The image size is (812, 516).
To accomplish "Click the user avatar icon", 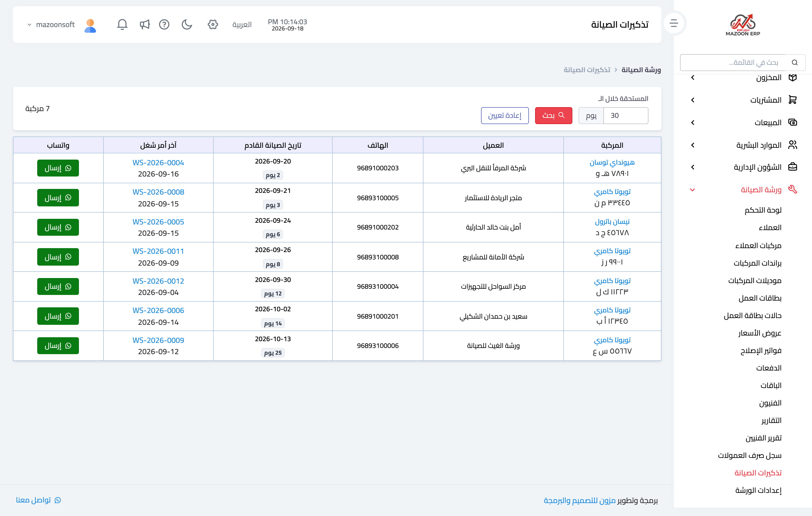I will (x=90, y=25).
